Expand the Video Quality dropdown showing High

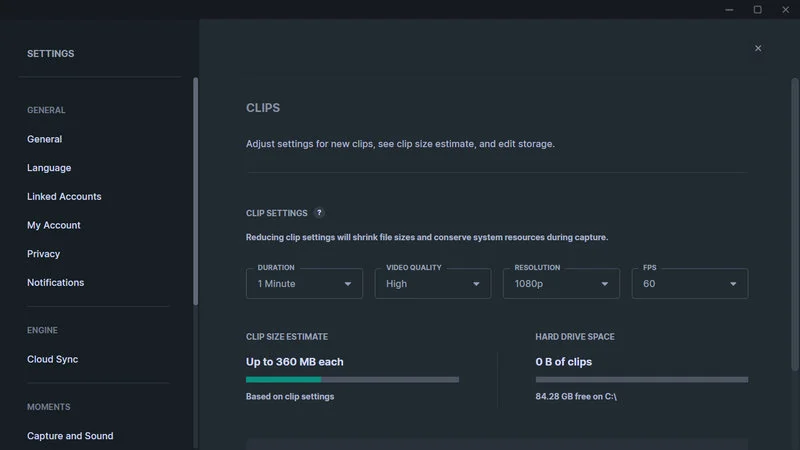click(x=433, y=283)
